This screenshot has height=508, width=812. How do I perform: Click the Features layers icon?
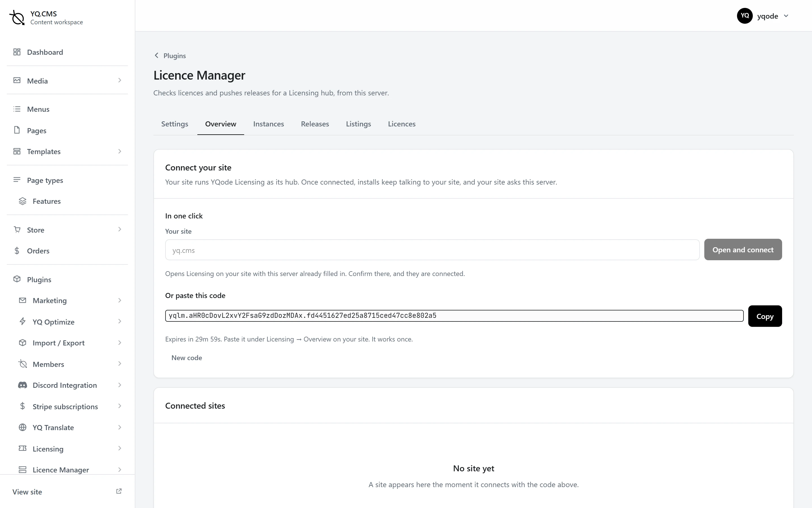23,201
